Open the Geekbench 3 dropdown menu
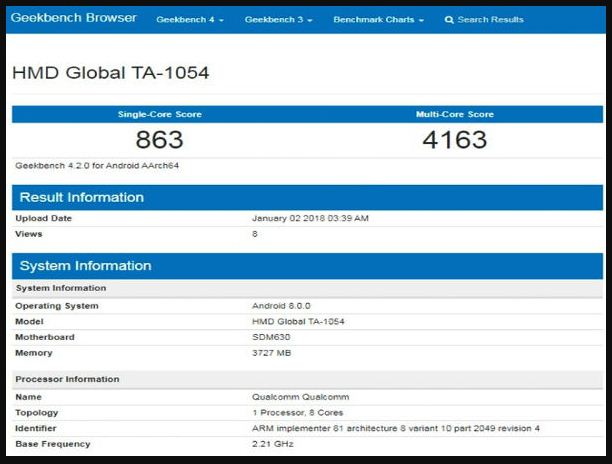The height and width of the screenshot is (464, 612). point(278,20)
